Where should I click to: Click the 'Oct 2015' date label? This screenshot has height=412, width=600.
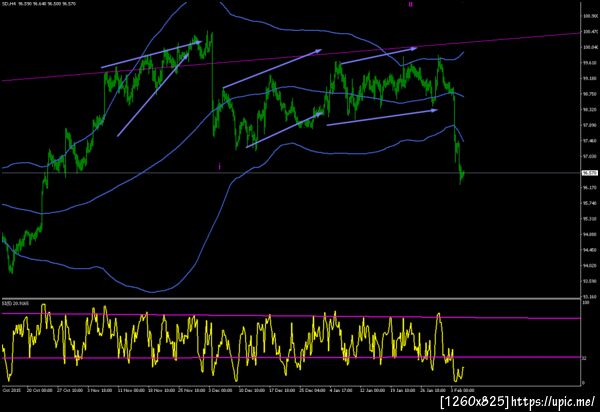pyautogui.click(x=11, y=391)
